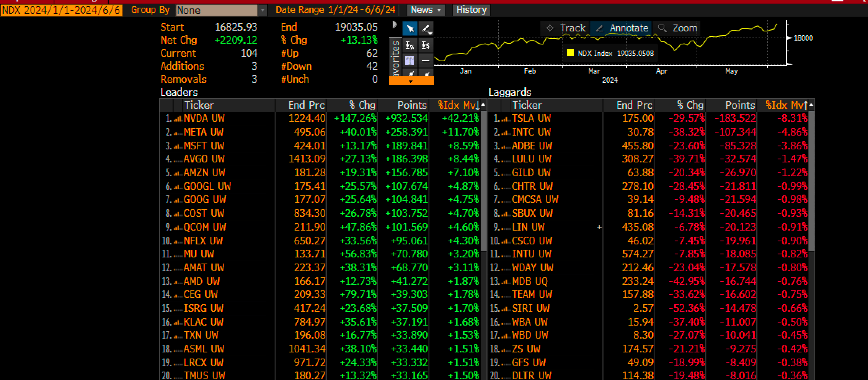Select the horizontal line drawing tool
Screen dimensions: 868x380
pos(426,60)
